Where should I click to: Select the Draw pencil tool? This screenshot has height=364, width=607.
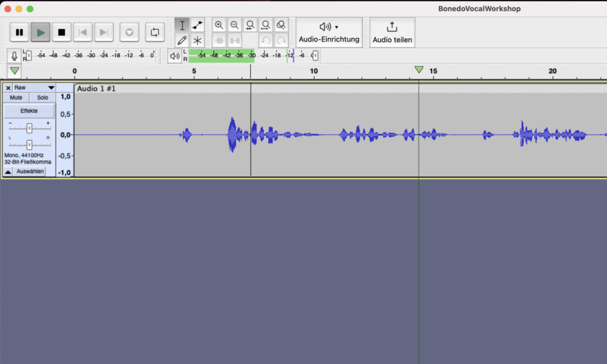[x=182, y=40]
